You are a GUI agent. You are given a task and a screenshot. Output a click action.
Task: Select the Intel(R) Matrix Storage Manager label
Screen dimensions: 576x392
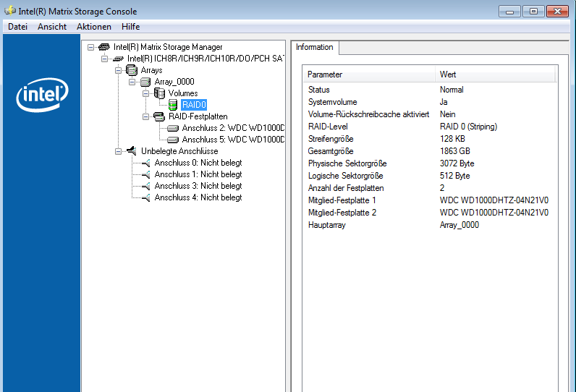pos(168,47)
